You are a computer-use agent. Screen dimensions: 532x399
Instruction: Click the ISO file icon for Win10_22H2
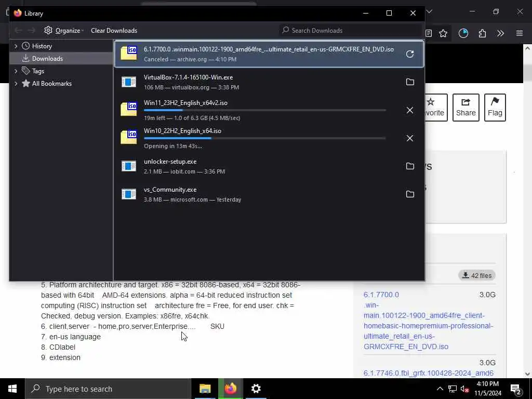(129, 137)
